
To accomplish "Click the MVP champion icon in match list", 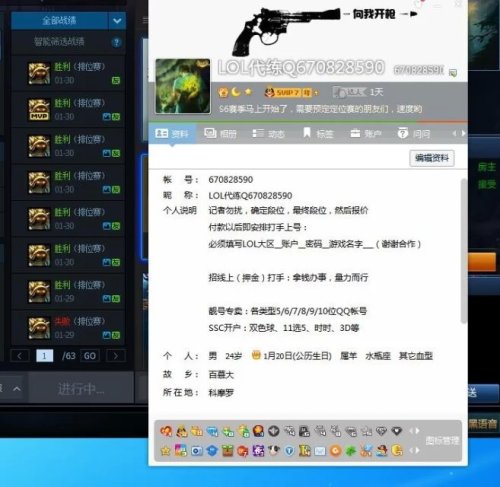I will [39, 110].
